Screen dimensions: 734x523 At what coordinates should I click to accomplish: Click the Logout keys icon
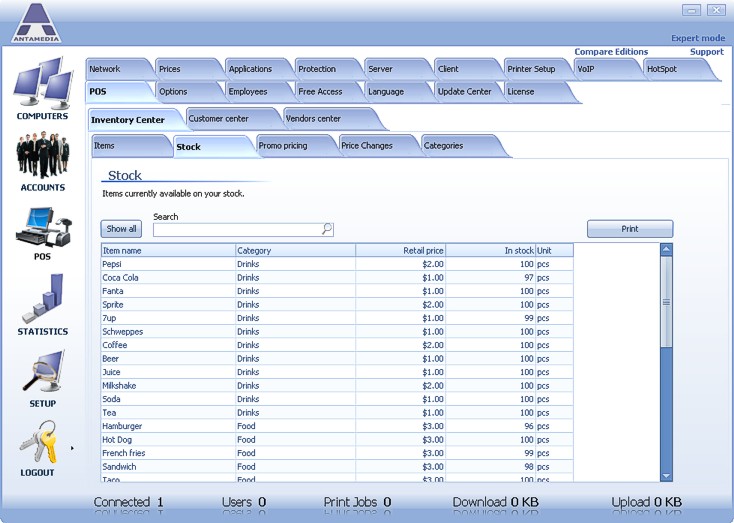click(x=38, y=442)
